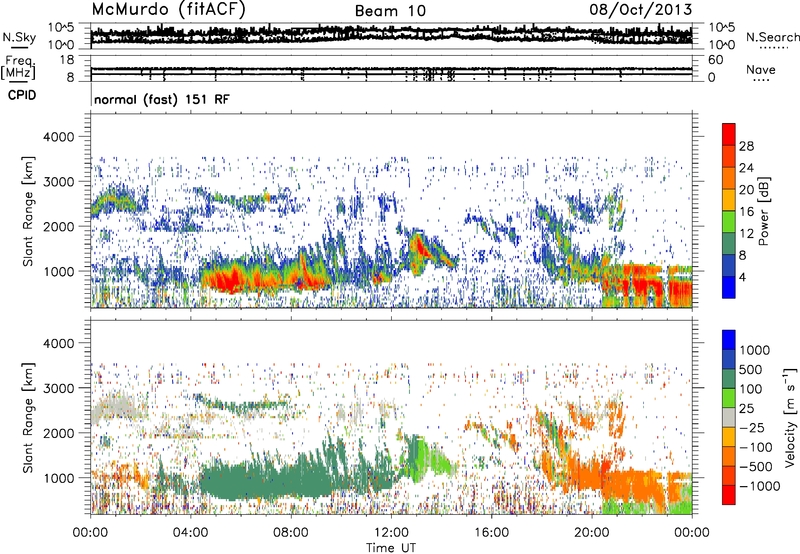Click the 18 tick on frequency axis

[67, 60]
